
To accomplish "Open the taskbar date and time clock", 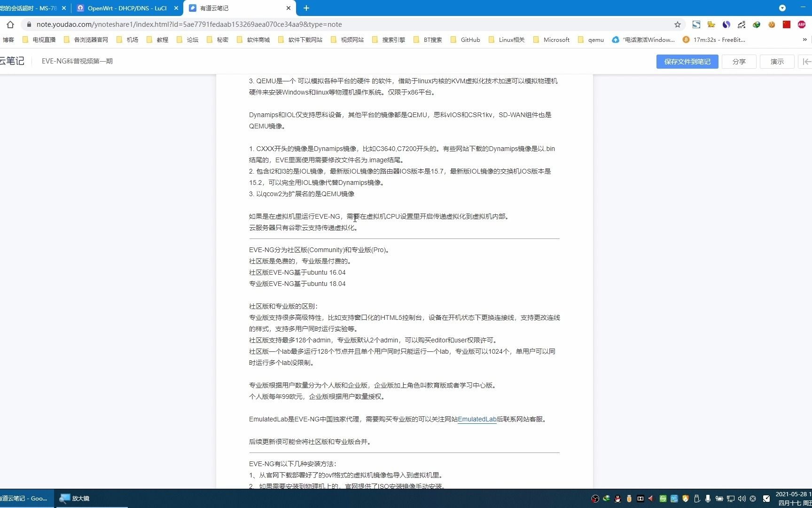I will [793, 499].
